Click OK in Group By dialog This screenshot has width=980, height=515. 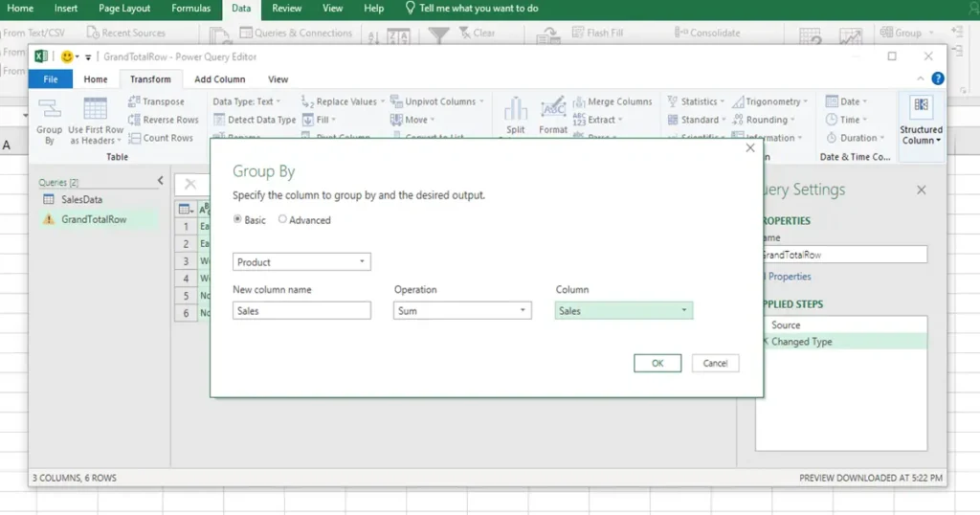657,363
